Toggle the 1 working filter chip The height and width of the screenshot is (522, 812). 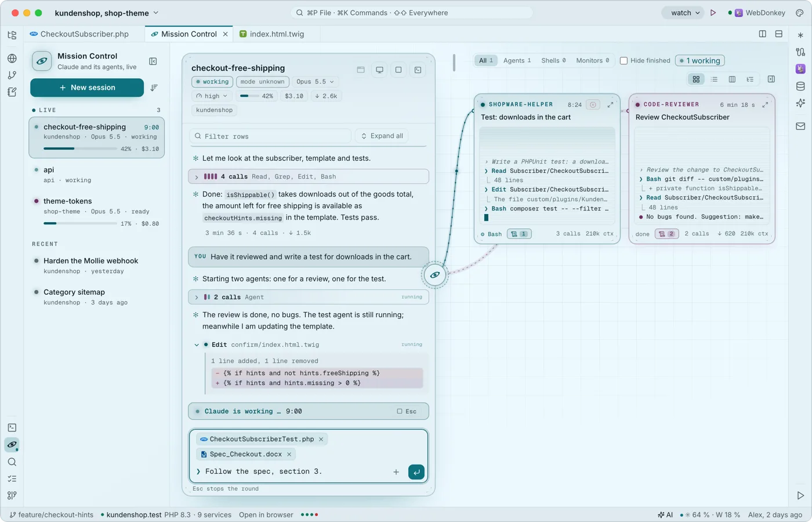tap(700, 60)
